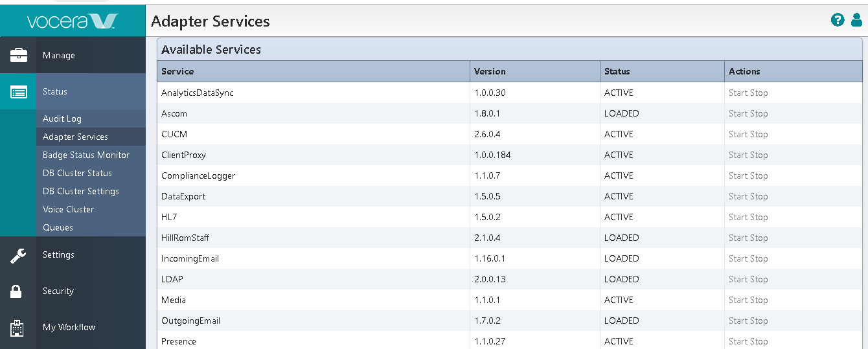Click the Settings wrench icon
Image resolution: width=868 pixels, height=349 pixels.
(x=18, y=255)
